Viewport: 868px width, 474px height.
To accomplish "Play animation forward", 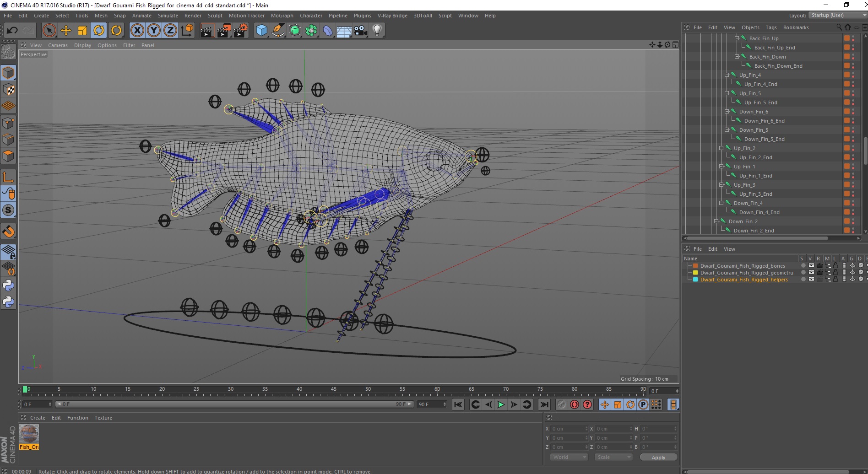I will (x=501, y=404).
